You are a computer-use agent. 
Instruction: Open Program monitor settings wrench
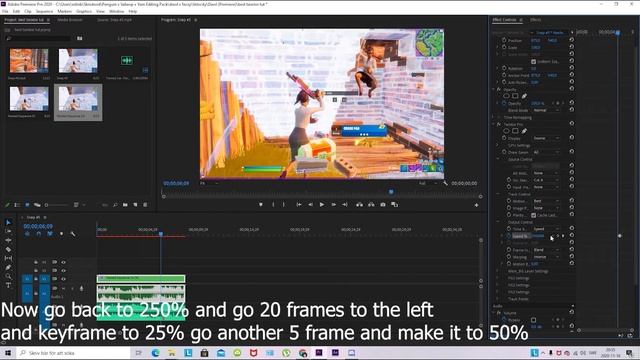click(x=445, y=183)
